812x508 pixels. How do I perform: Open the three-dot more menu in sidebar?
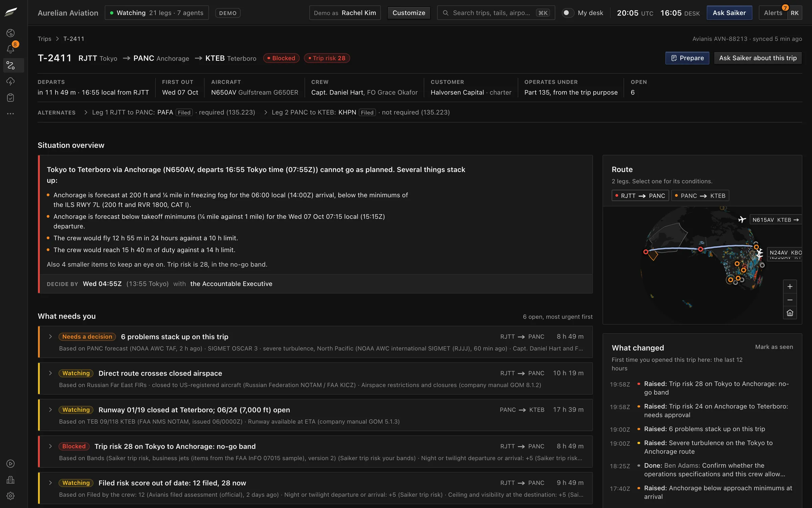[x=10, y=114]
